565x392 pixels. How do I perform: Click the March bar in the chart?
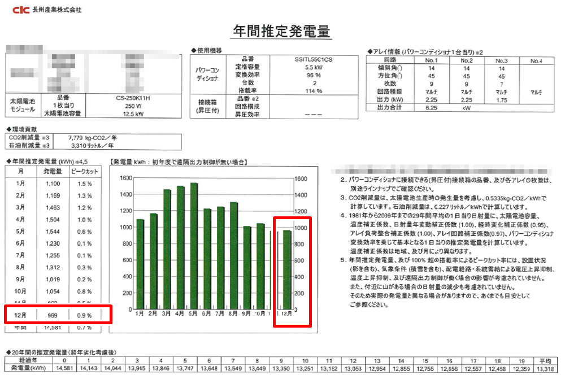pos(167,249)
